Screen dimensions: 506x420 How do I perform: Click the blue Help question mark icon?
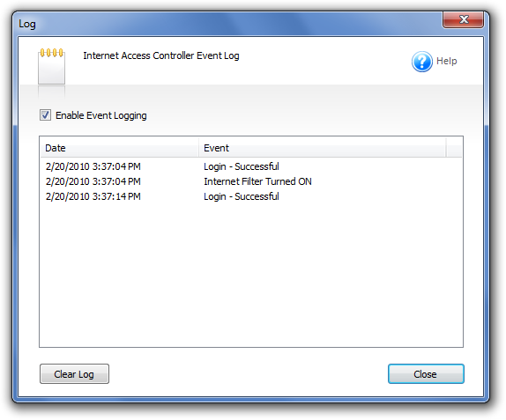421,62
